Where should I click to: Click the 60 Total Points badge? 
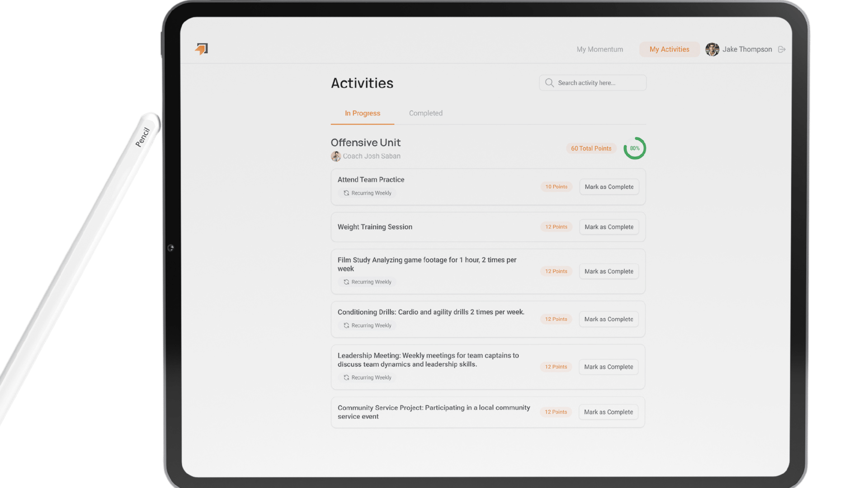click(591, 148)
